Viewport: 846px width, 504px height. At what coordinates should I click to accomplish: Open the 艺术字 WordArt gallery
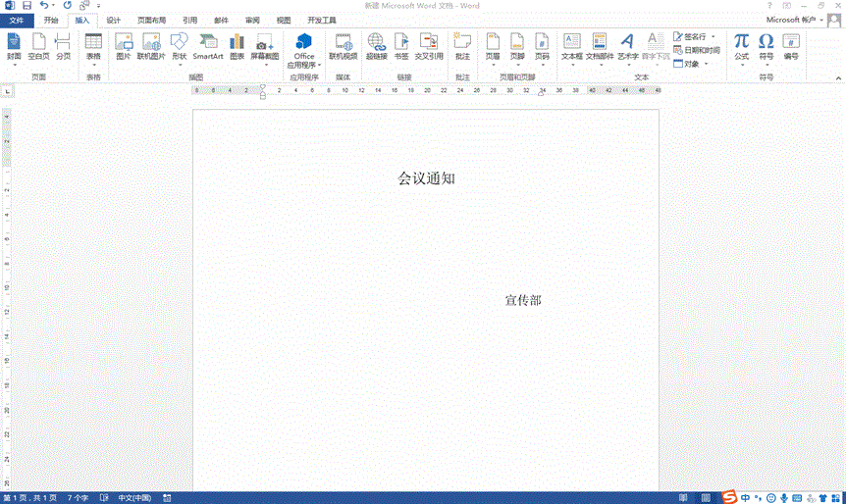627,46
